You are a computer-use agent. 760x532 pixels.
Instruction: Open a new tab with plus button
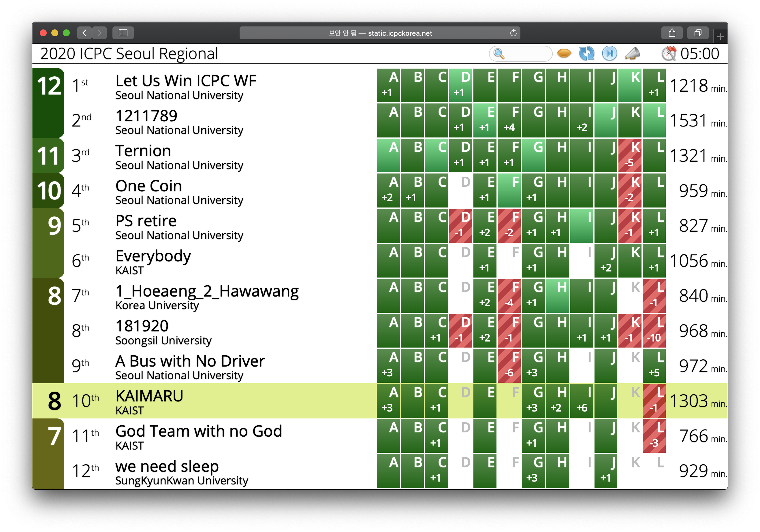point(720,37)
